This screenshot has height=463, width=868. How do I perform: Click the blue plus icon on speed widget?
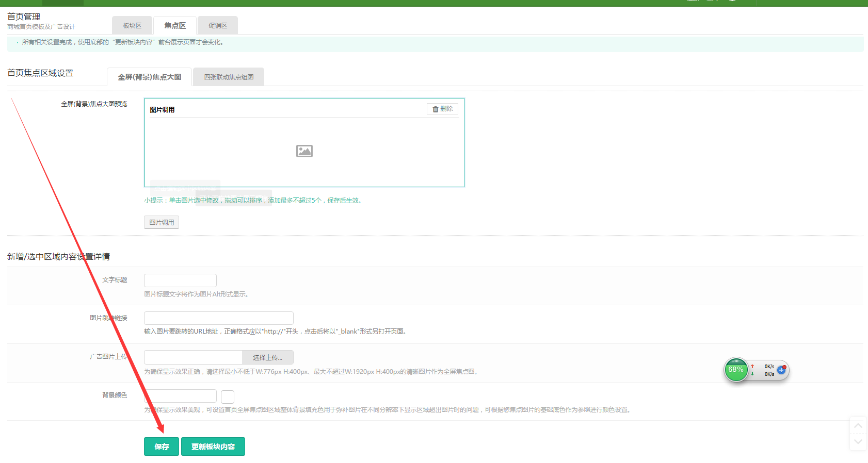(781, 370)
